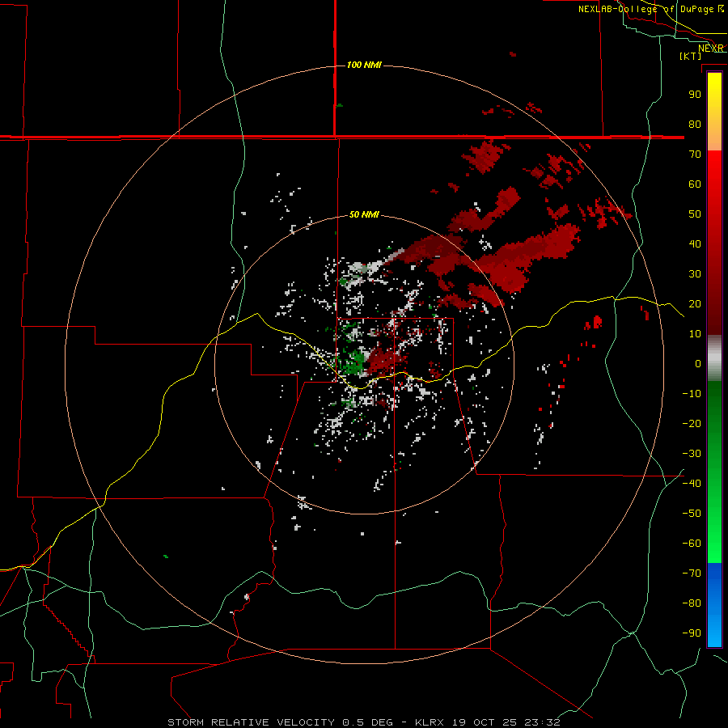
Task: Click the -10 scale label
Action: click(x=692, y=394)
